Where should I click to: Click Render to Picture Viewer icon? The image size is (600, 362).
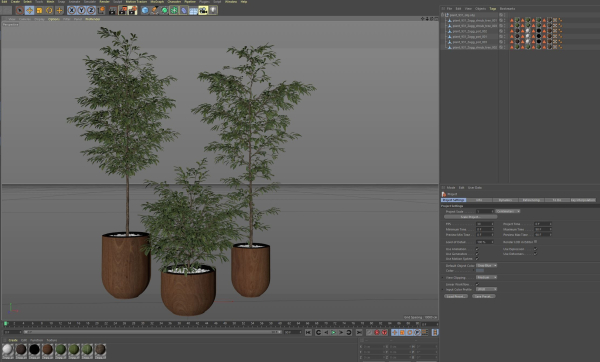(x=122, y=10)
